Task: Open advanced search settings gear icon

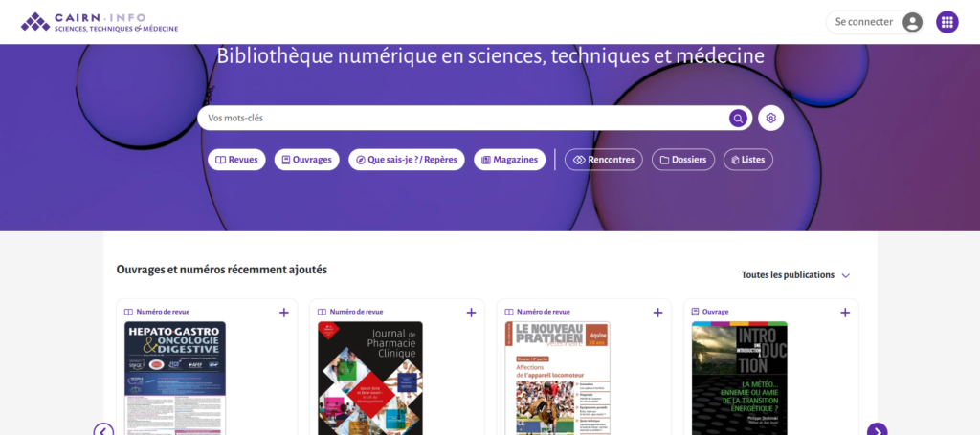Action: (x=770, y=118)
